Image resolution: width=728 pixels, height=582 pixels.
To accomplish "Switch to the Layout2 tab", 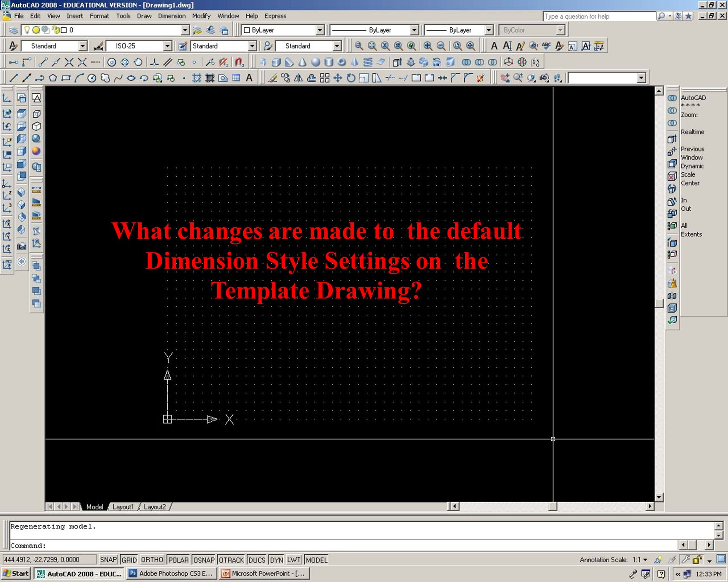I will pyautogui.click(x=154, y=507).
